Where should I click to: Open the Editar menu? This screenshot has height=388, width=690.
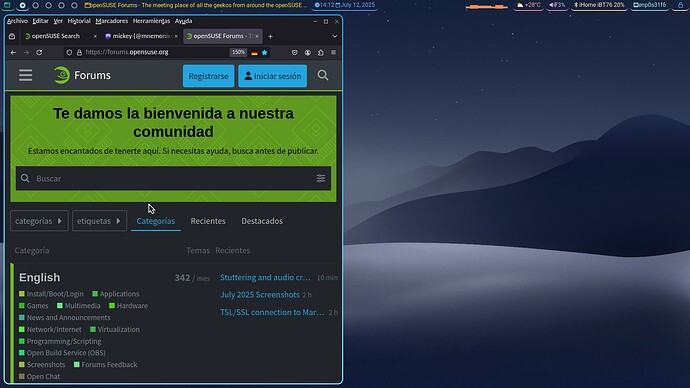point(40,21)
